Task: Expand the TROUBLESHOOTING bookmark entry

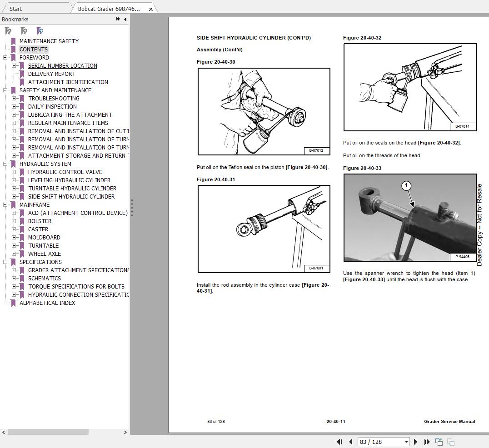Action: click(x=15, y=98)
